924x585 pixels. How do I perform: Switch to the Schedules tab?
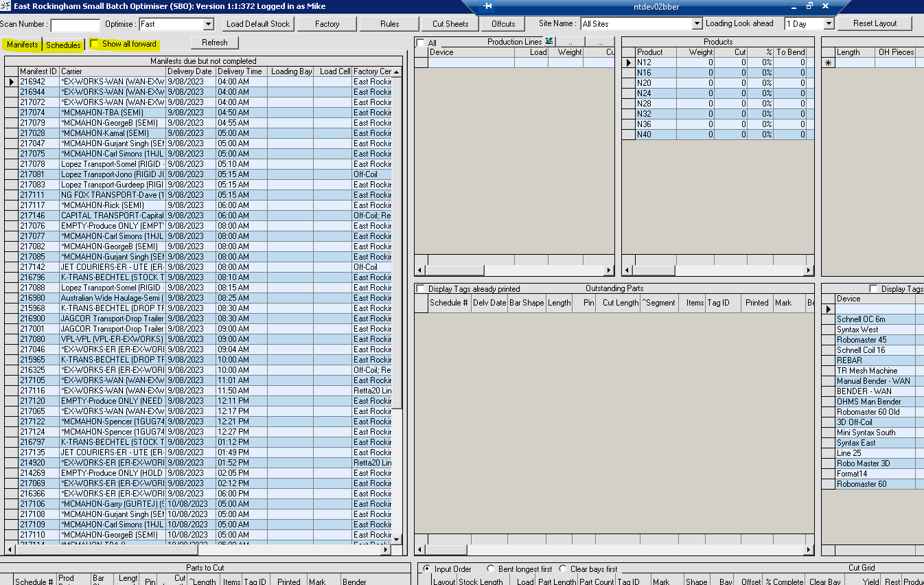63,45
